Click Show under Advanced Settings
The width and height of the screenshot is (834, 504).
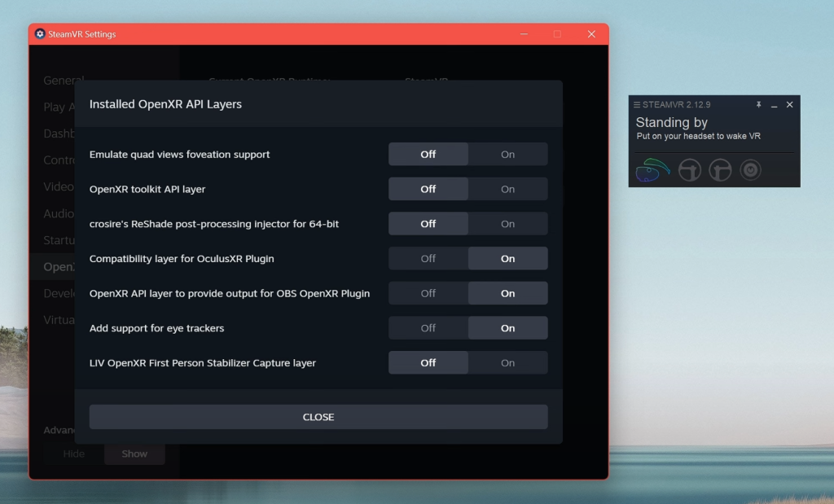coord(134,454)
